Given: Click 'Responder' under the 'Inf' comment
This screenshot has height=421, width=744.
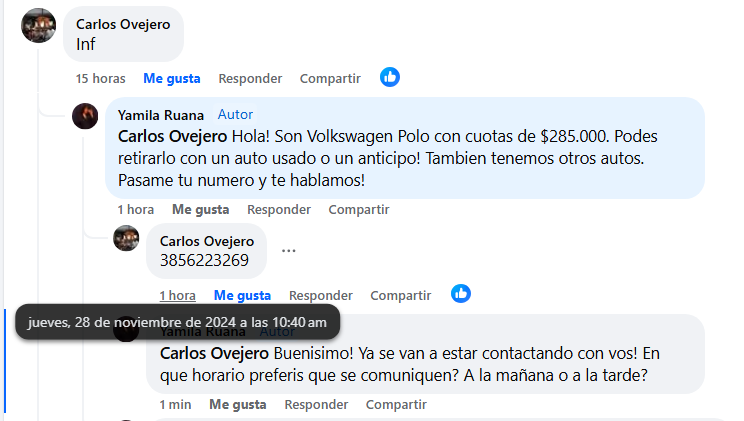Looking at the screenshot, I should point(250,78).
